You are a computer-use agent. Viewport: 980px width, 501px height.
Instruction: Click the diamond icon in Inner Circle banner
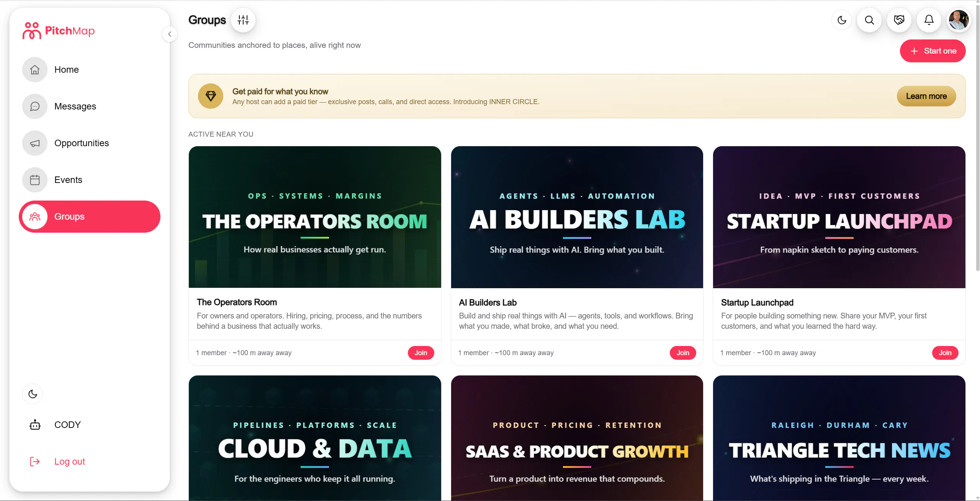(x=211, y=96)
